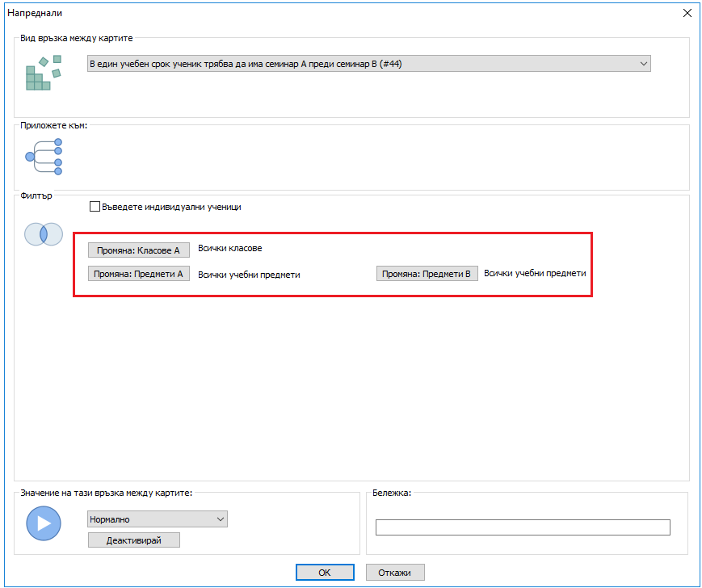
Task: Confirm with the OK button
Action: pyautogui.click(x=324, y=573)
